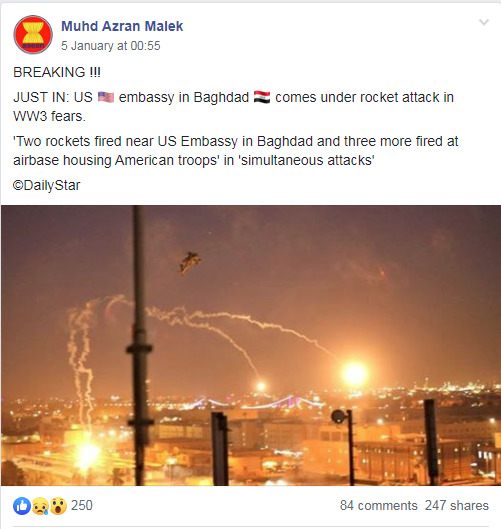View the 84 comments
The height and width of the screenshot is (529, 501).
(x=379, y=505)
